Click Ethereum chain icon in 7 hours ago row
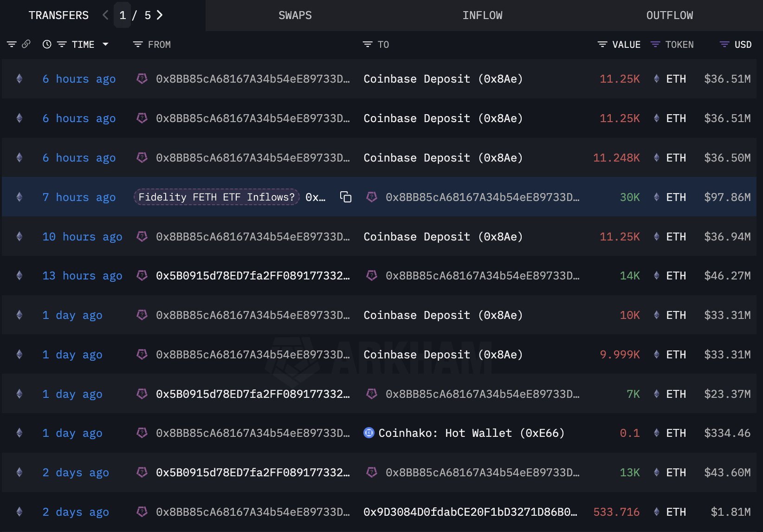Screen dimensions: 763x532 click(19, 197)
